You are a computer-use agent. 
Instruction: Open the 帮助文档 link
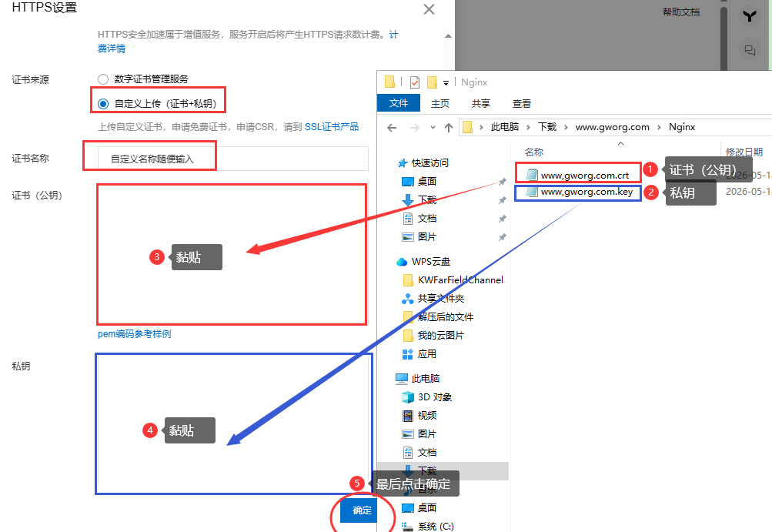coord(681,12)
